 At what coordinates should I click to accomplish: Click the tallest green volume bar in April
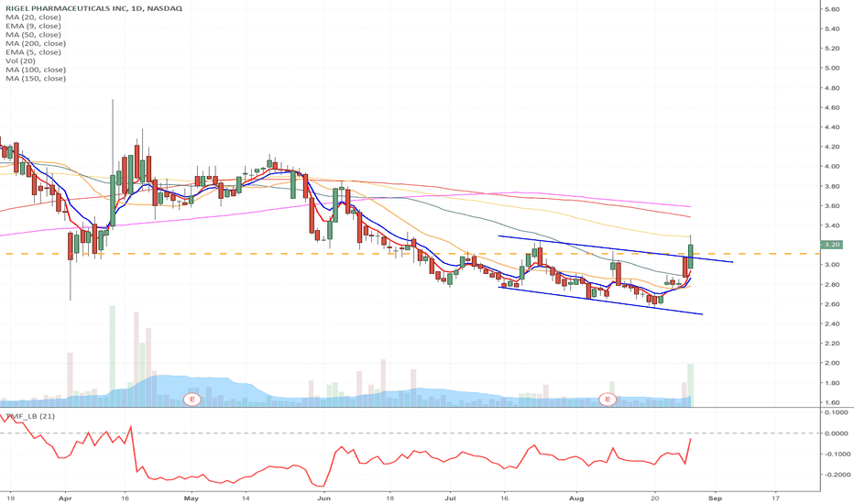(x=112, y=356)
